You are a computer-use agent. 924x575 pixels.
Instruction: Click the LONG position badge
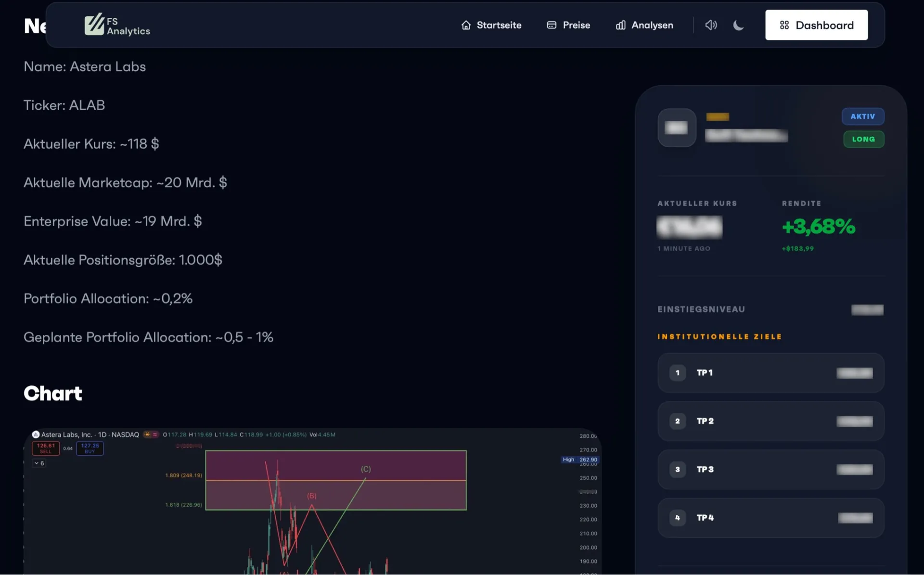click(x=863, y=139)
